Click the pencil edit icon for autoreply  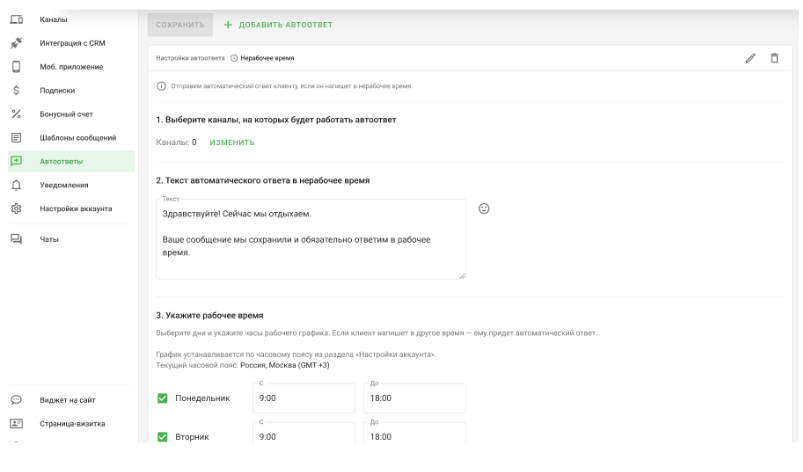click(750, 58)
